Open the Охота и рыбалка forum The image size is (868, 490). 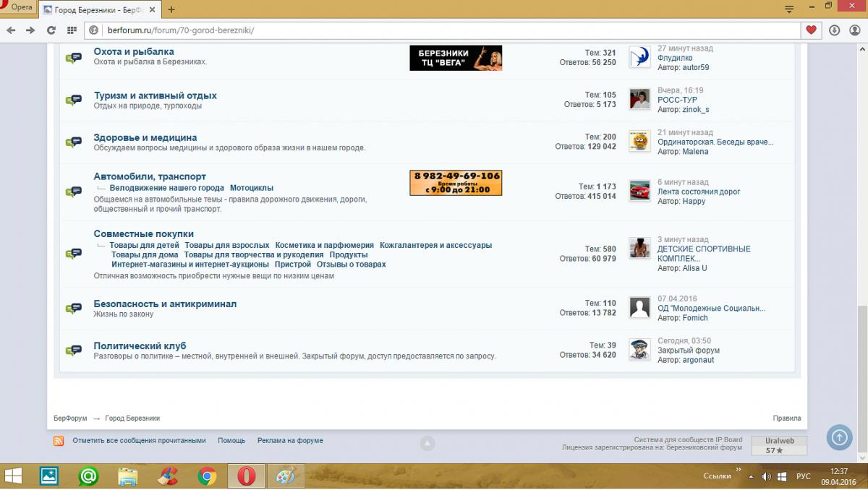[x=134, y=52]
